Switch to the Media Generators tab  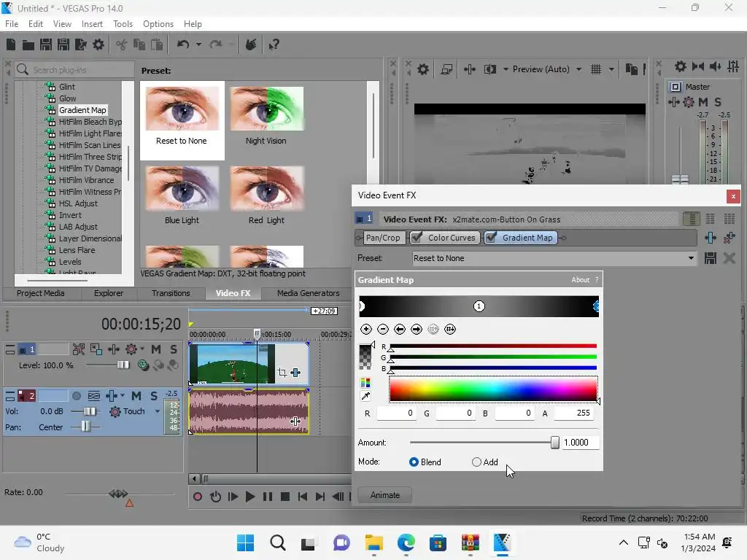pyautogui.click(x=309, y=293)
